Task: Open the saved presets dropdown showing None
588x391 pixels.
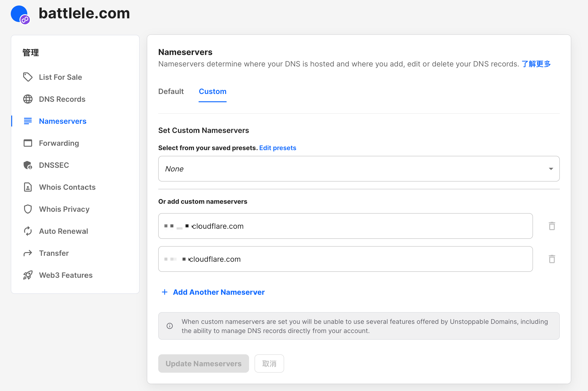Action: 358,169
